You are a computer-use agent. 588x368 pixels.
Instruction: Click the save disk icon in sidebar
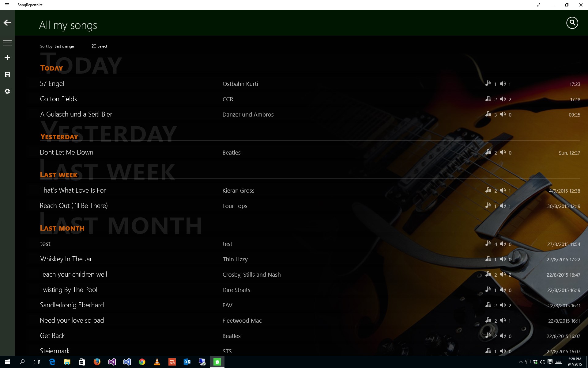[x=7, y=75]
